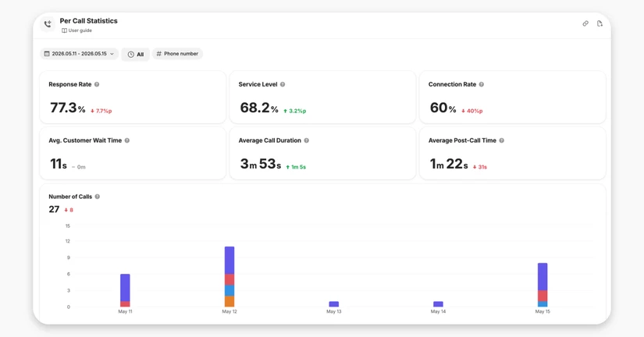Click the copy link icon in header
644x337 pixels.
pyautogui.click(x=585, y=23)
